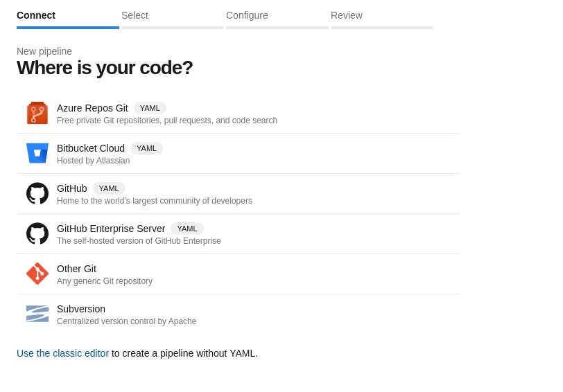Click the 'Where is your code?' heading

(105, 68)
